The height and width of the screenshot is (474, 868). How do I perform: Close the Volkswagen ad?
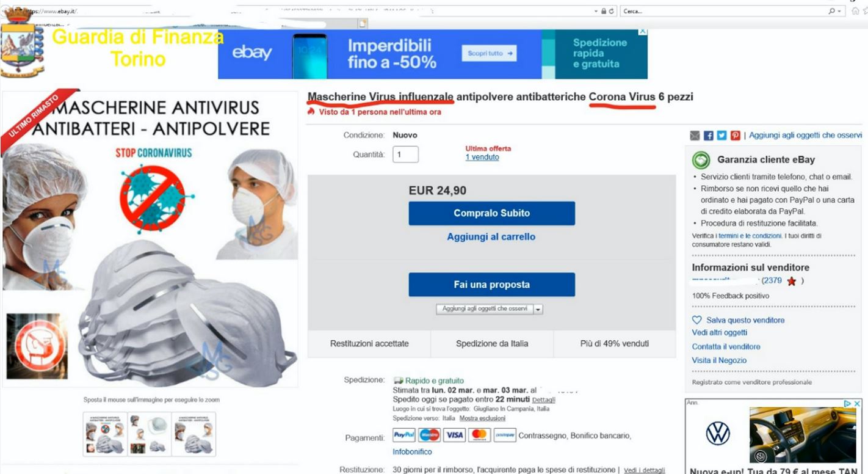coord(857,404)
